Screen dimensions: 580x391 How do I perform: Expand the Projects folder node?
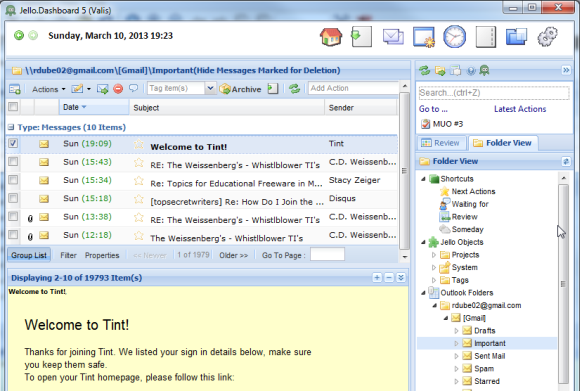(434, 255)
